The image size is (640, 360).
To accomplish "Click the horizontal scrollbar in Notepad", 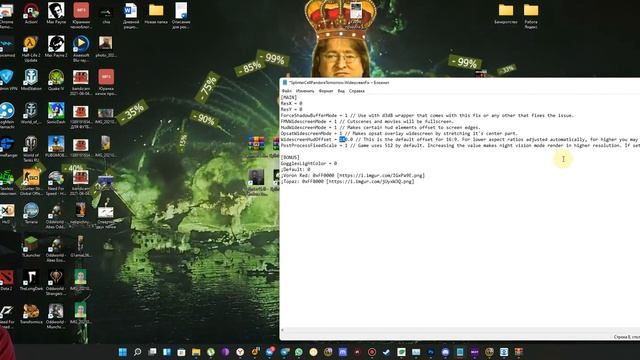I will (x=460, y=330).
